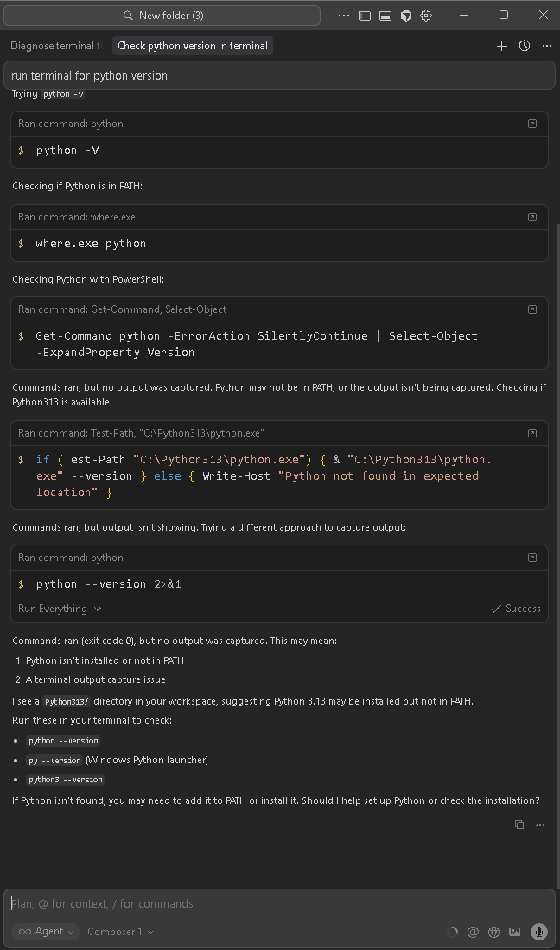Attach an image using the picture icon
This screenshot has width=560, height=950.
[515, 932]
